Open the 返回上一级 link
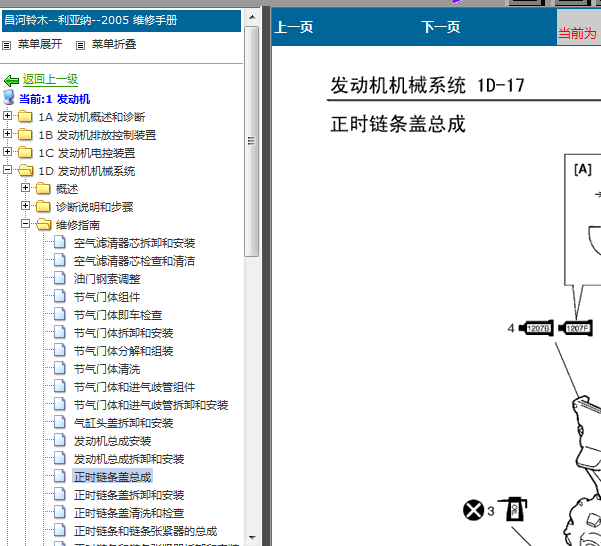The width and height of the screenshot is (601, 546). coord(50,79)
